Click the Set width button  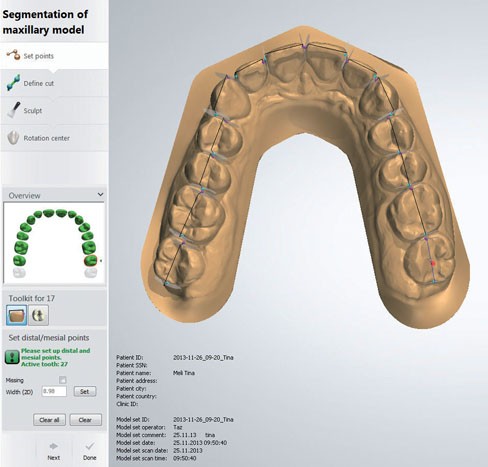pyautogui.click(x=85, y=392)
